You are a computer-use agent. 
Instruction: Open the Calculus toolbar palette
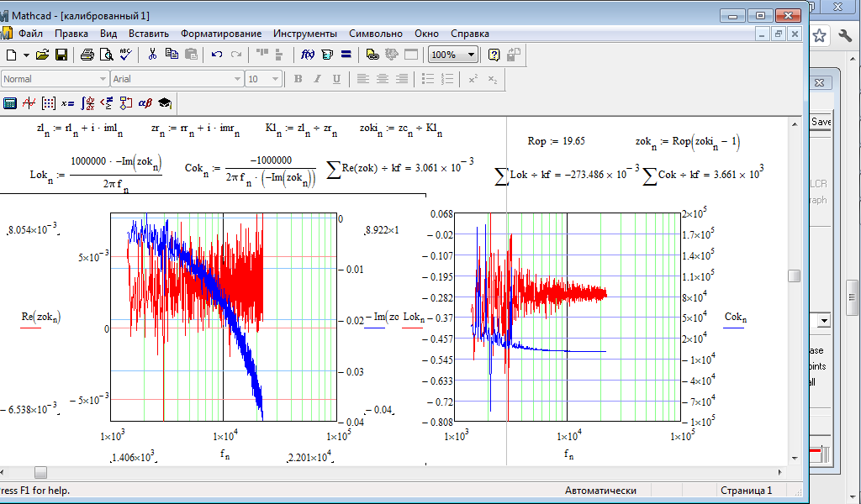click(87, 103)
